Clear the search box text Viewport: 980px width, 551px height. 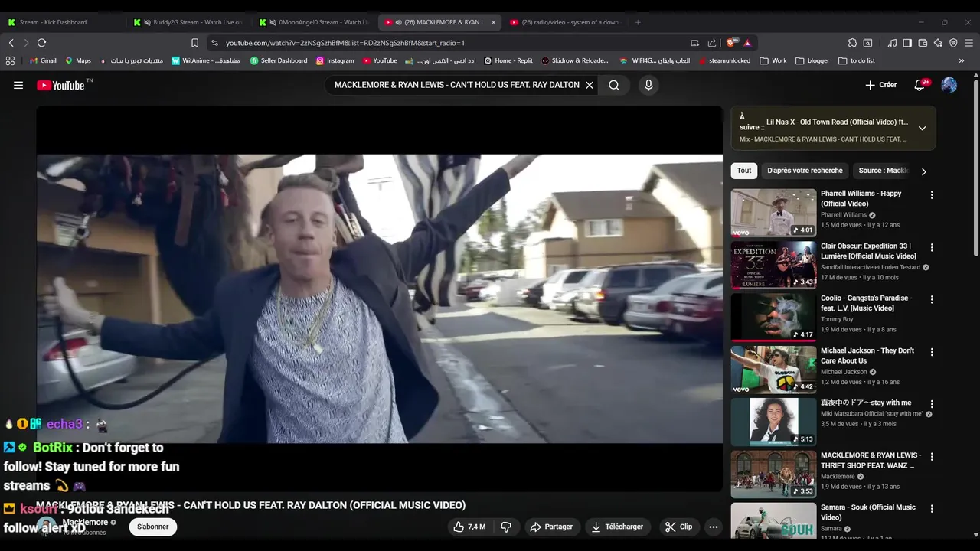click(x=590, y=85)
